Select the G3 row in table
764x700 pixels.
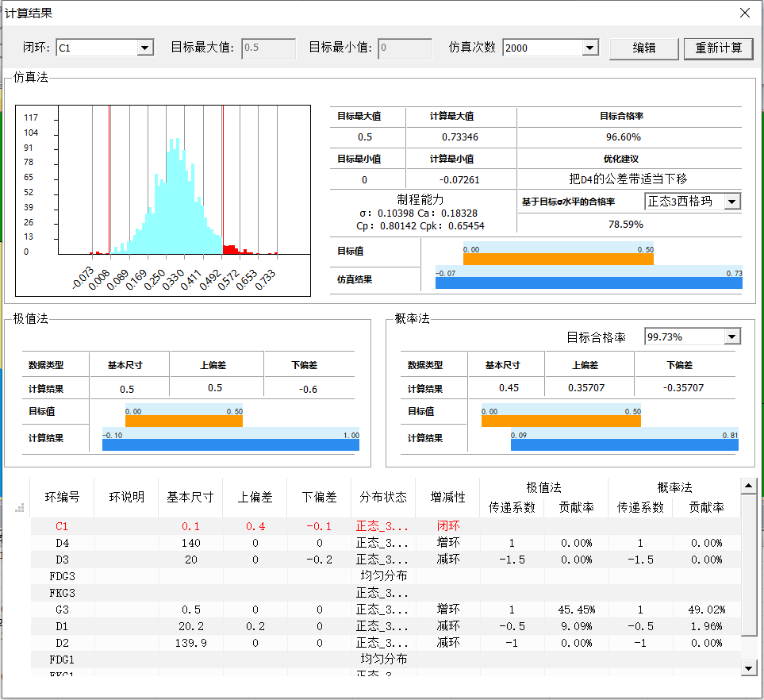coord(63,610)
